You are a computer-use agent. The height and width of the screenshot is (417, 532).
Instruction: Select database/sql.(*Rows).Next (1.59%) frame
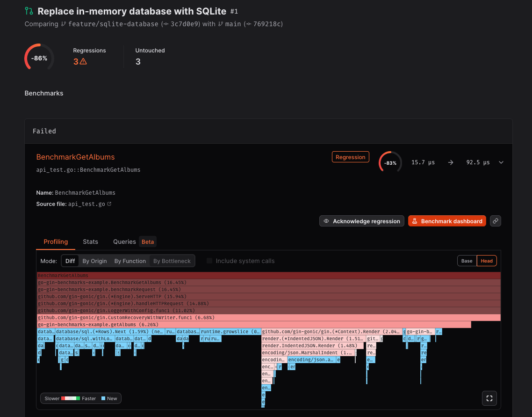pos(110,332)
